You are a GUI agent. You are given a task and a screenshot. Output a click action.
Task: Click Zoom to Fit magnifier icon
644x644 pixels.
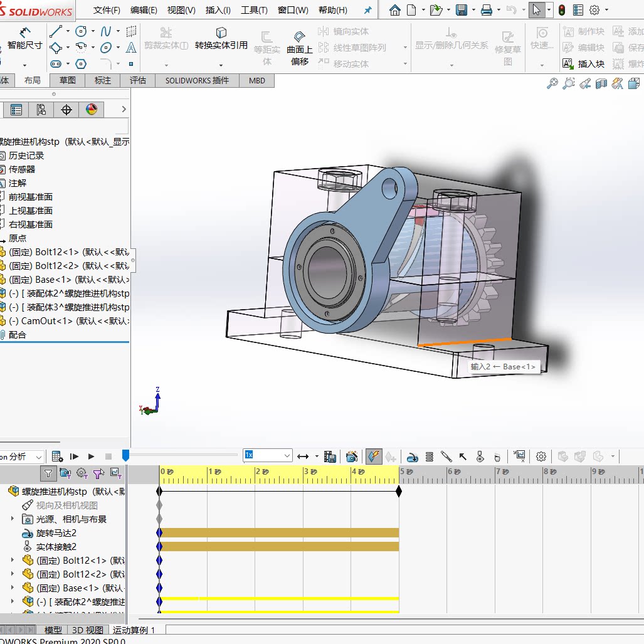[x=552, y=84]
